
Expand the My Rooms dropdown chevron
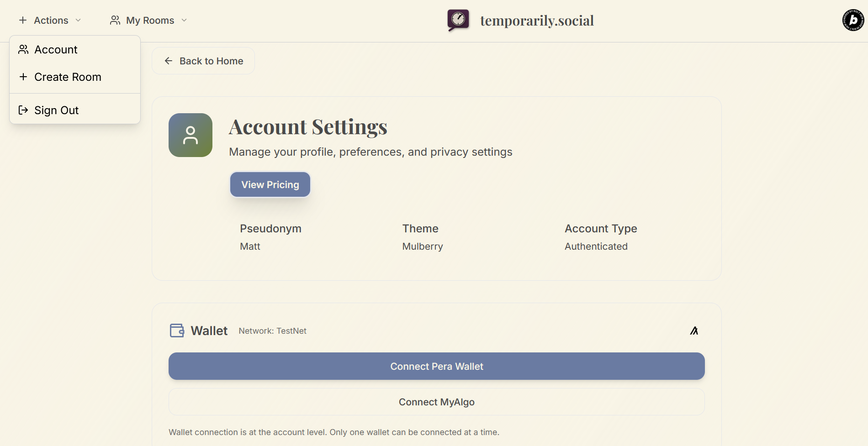(184, 20)
